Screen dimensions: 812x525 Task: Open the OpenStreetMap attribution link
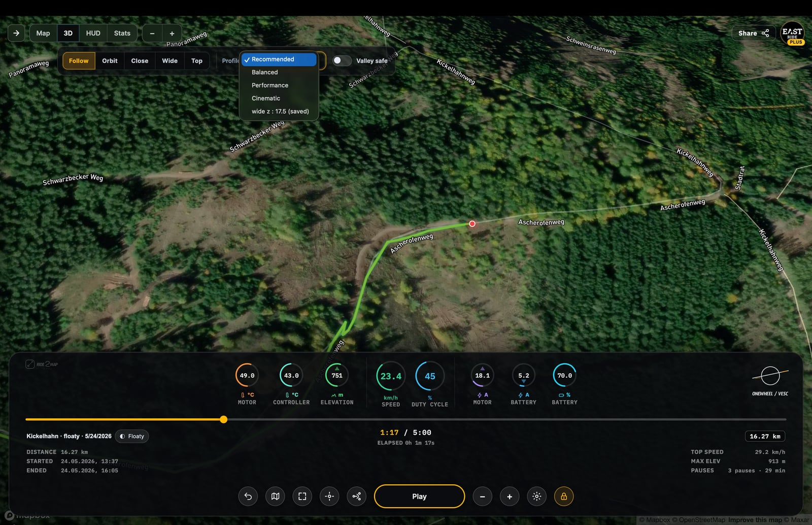[x=698, y=520]
